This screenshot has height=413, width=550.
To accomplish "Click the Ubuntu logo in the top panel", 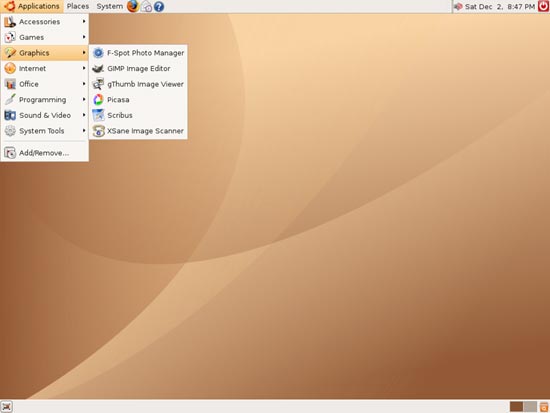I will click(9, 6).
